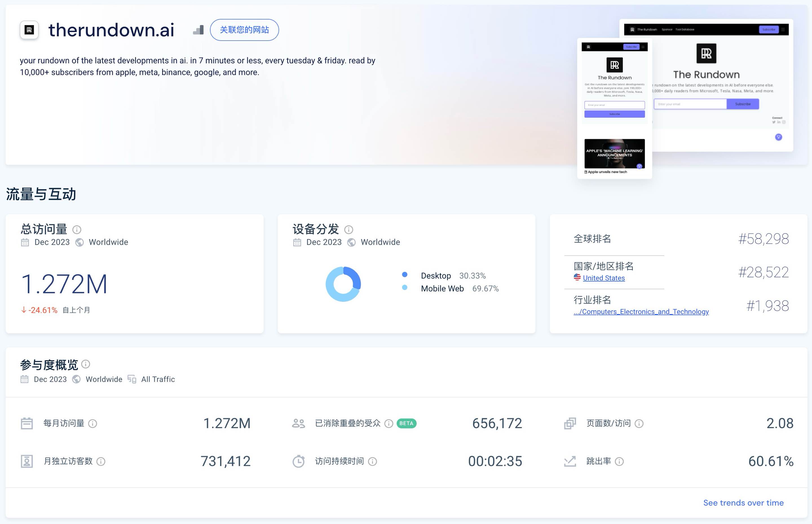This screenshot has width=812, height=524.
Task: Click See trends over time link
Action: (743, 503)
